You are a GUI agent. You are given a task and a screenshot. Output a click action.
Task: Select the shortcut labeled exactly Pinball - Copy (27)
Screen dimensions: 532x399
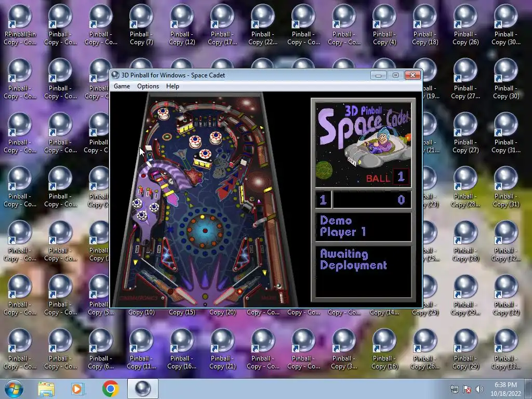tap(465, 134)
